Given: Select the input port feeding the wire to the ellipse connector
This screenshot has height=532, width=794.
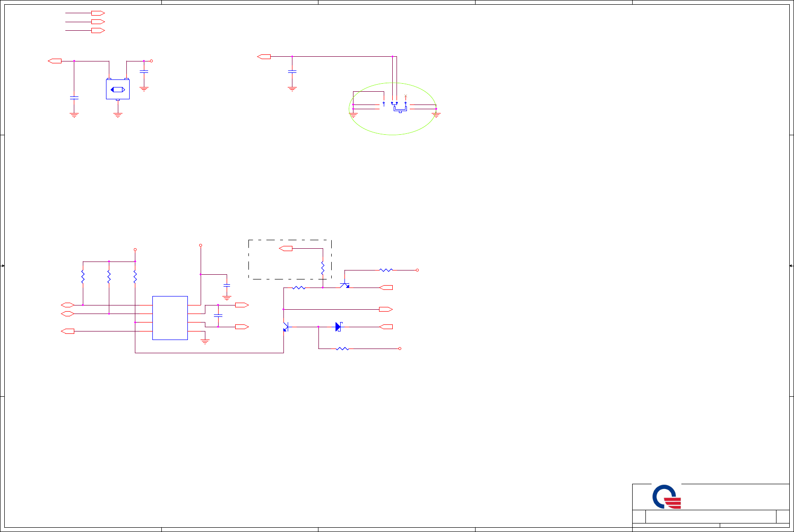Looking at the screenshot, I should [x=264, y=57].
